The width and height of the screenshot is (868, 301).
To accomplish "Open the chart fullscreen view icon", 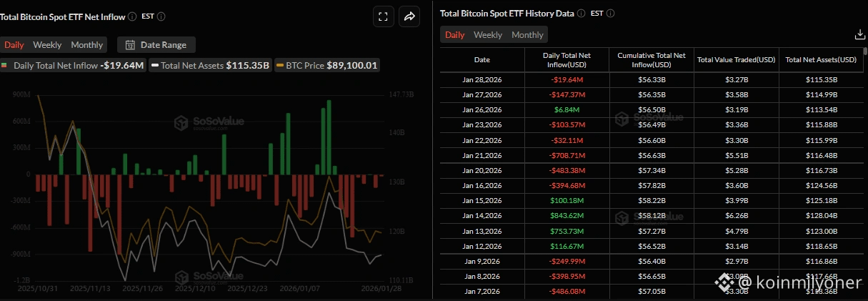I will pyautogui.click(x=382, y=16).
